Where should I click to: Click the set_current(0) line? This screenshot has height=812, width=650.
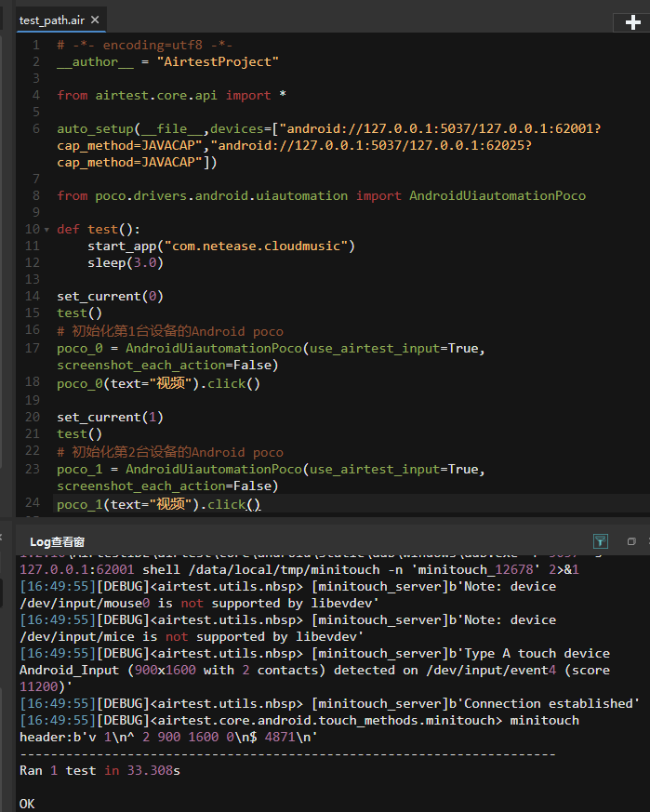[x=111, y=296]
